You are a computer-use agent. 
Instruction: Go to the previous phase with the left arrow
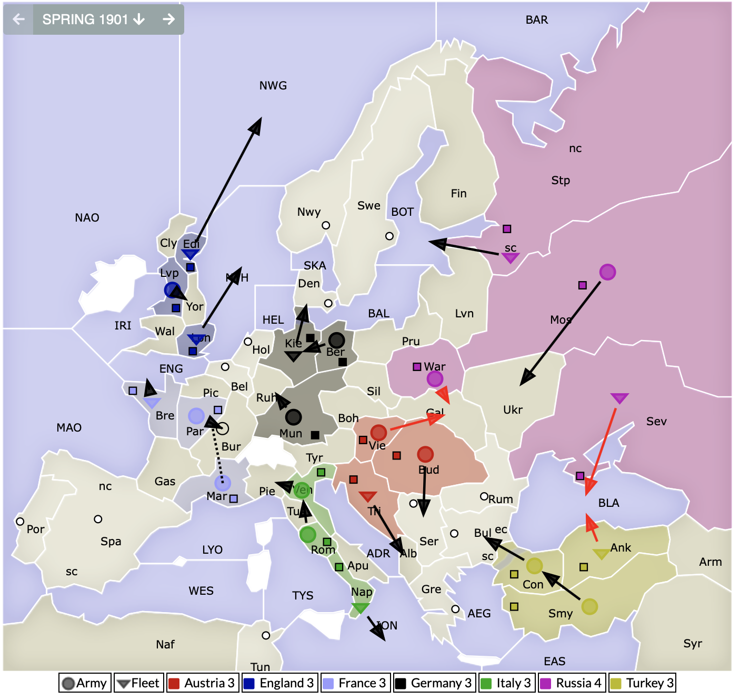18,19
